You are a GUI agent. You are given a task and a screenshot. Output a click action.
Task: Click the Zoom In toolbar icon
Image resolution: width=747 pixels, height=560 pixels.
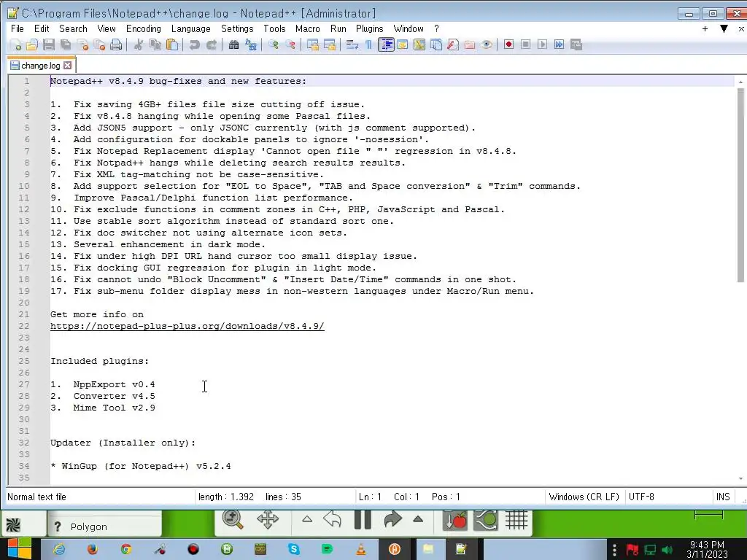pos(273,44)
